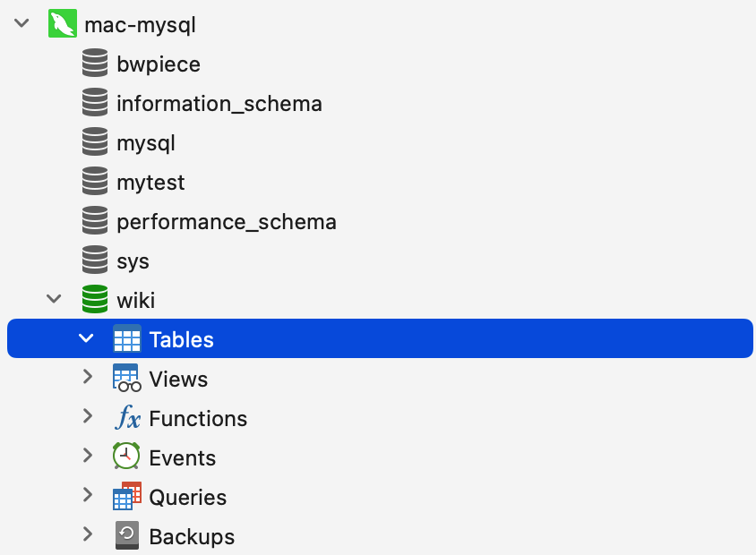The width and height of the screenshot is (756, 555).
Task: Click the Tables grid icon
Action: [x=127, y=338]
